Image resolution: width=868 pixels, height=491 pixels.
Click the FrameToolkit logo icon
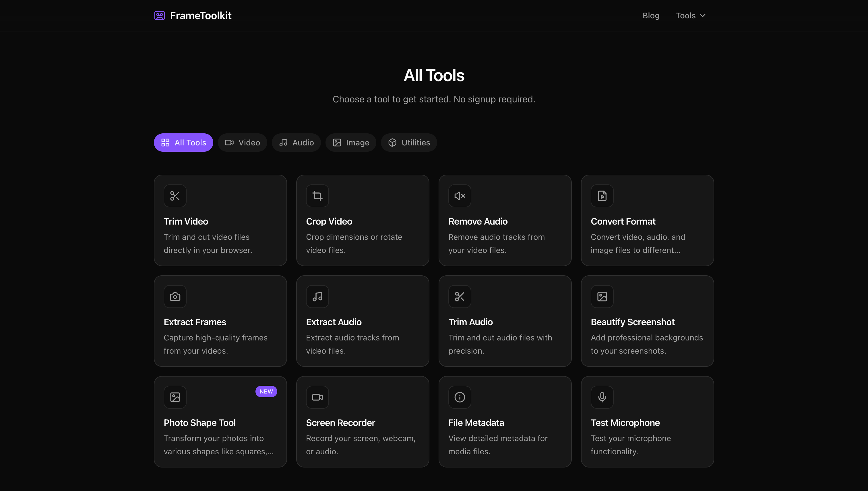pyautogui.click(x=159, y=15)
